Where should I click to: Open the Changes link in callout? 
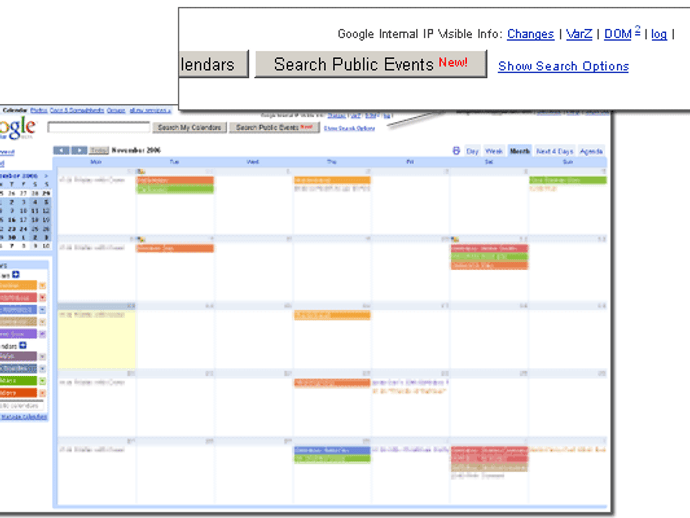point(530,34)
